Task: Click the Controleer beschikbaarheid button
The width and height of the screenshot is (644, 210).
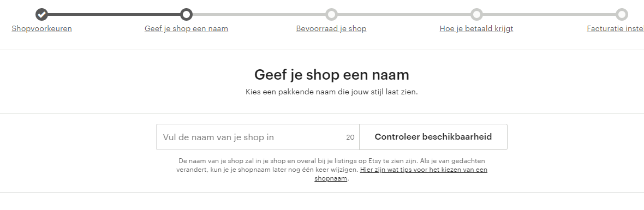Action: coord(433,137)
